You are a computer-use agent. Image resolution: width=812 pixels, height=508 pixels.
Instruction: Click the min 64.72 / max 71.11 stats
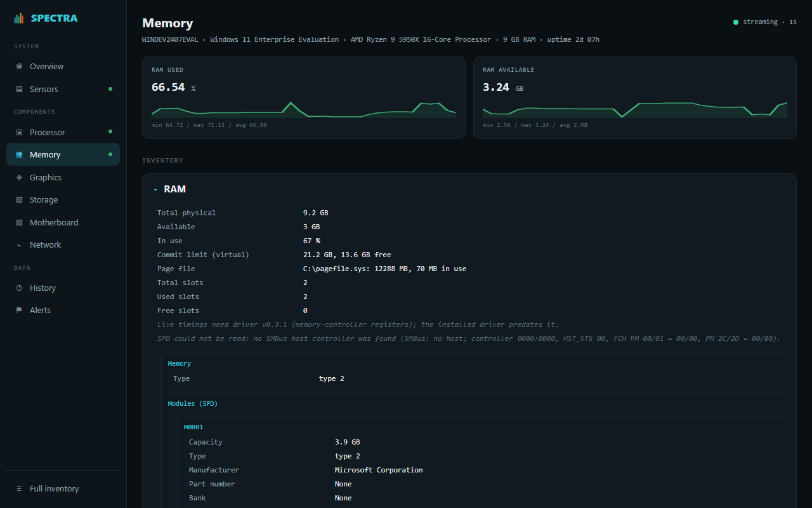tap(209, 125)
